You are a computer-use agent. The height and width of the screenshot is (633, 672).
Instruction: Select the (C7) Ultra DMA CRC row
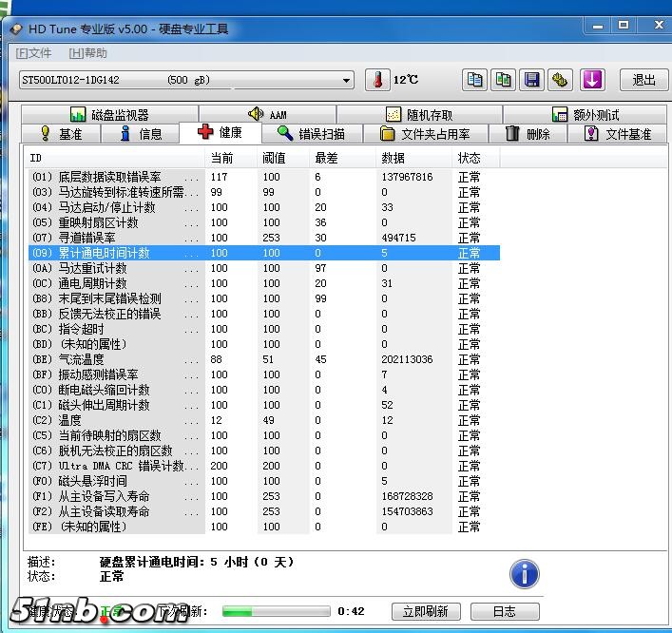264,466
